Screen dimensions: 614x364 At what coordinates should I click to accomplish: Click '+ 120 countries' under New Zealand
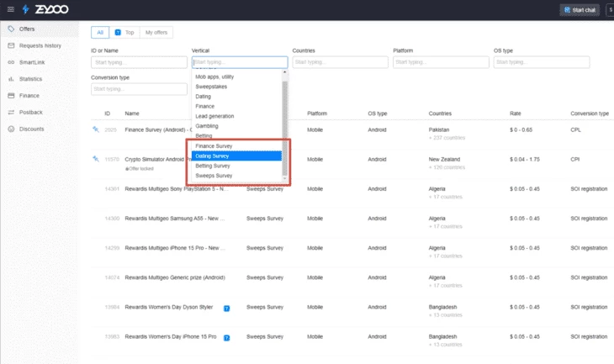(x=447, y=167)
